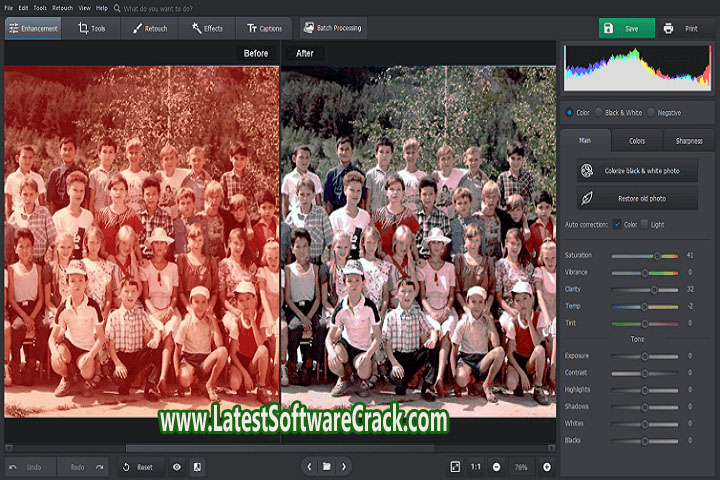Click the Redo arrow icon
This screenshot has width=720, height=480.
tap(100, 467)
